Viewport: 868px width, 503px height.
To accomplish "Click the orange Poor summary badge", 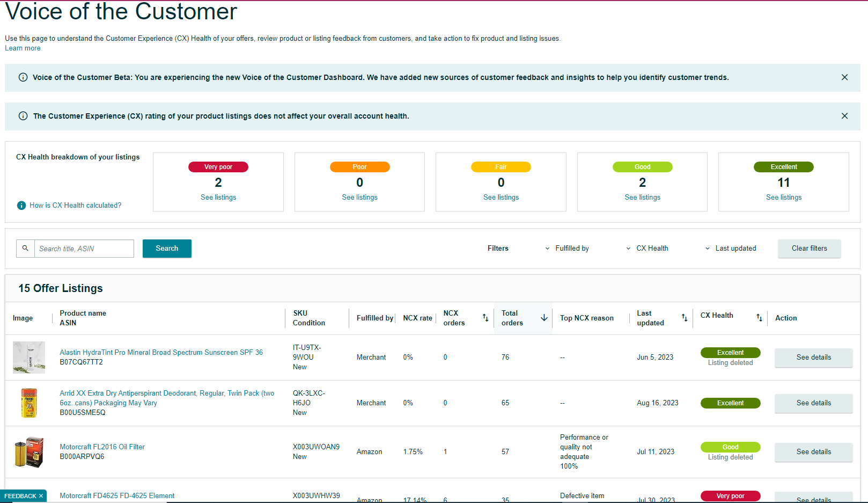I will [360, 167].
